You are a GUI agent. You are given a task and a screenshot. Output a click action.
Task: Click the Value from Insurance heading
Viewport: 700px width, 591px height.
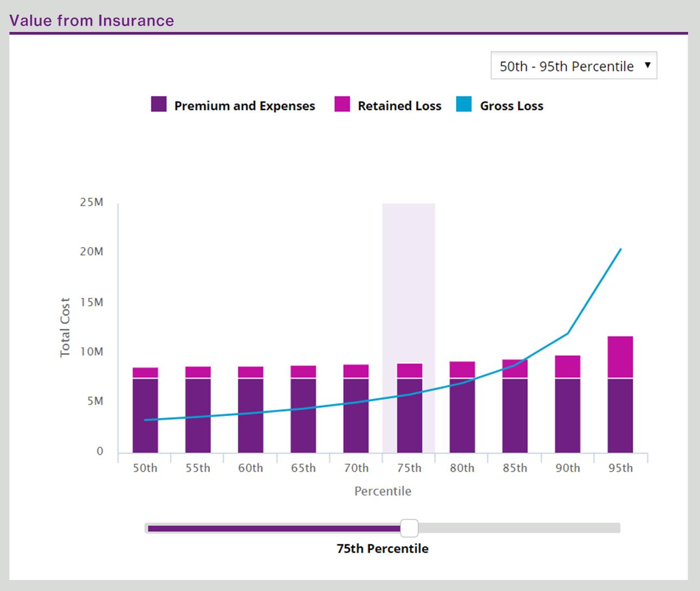click(92, 21)
